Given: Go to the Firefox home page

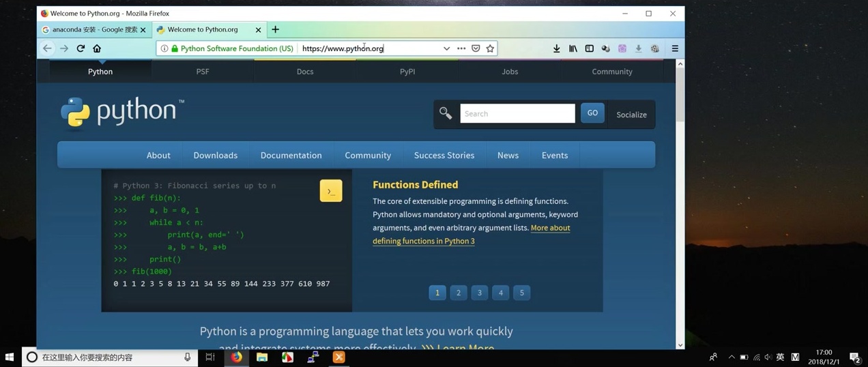Looking at the screenshot, I should tap(97, 48).
